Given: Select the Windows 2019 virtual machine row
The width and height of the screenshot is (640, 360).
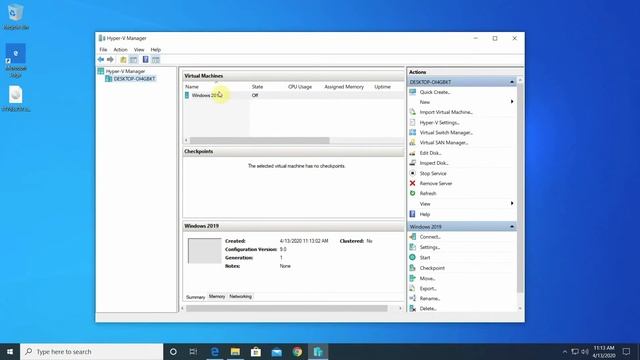Looking at the screenshot, I should pyautogui.click(x=293, y=95).
